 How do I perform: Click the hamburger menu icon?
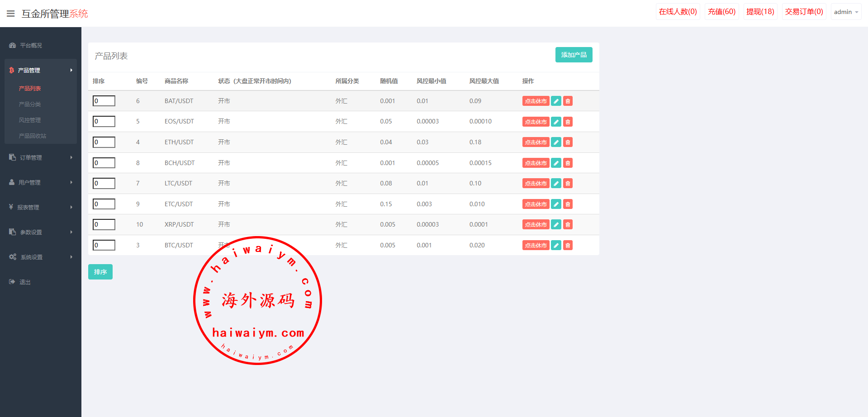(11, 14)
